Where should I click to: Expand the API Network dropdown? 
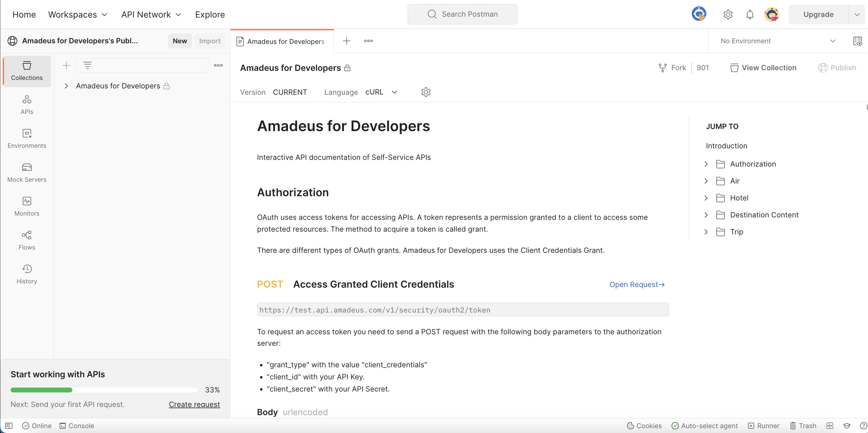(151, 15)
